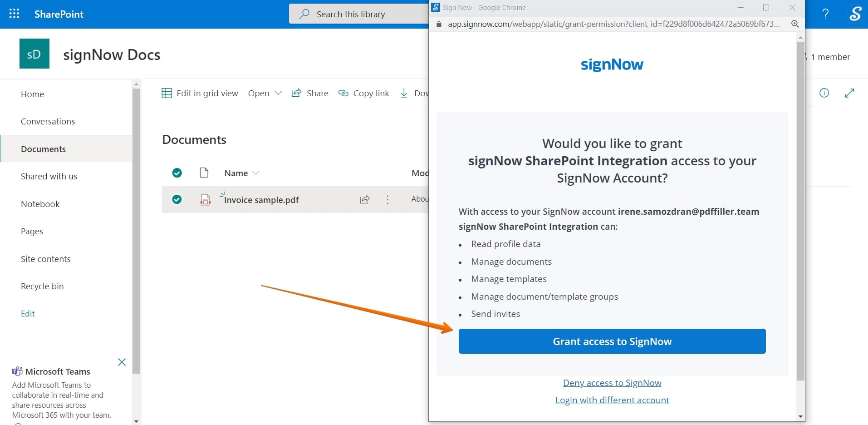Viewport: 868px width, 425px height.
Task: Click account email irene.samozdran@pdffiller.team
Action: [688, 212]
